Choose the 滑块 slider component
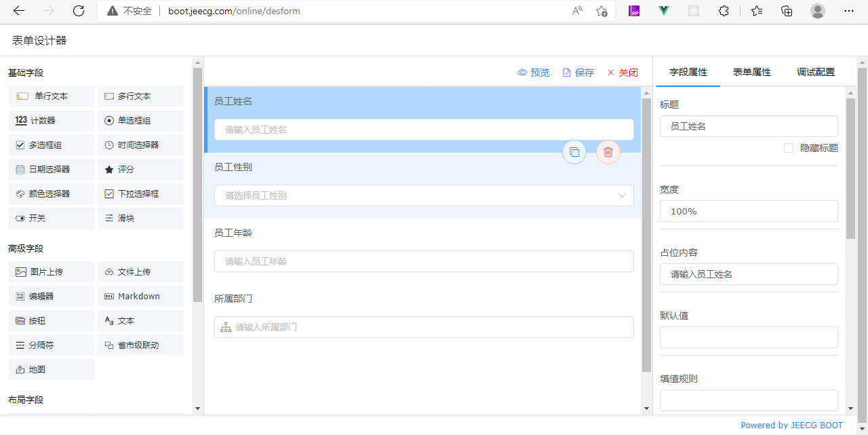 (x=140, y=219)
